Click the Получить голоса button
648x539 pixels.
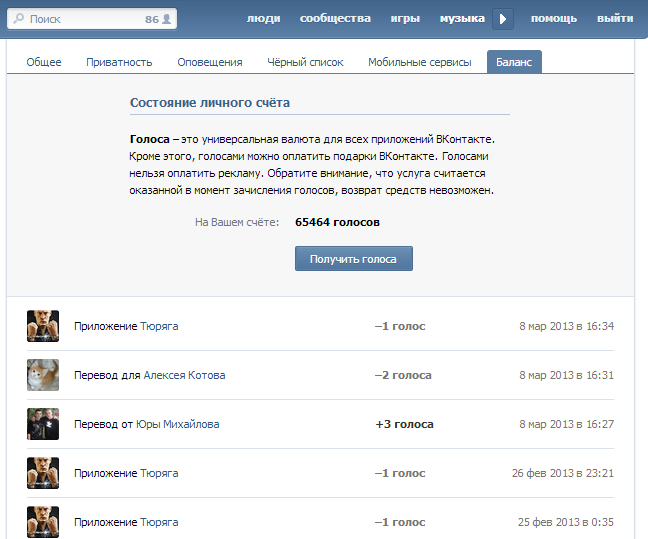point(354,259)
